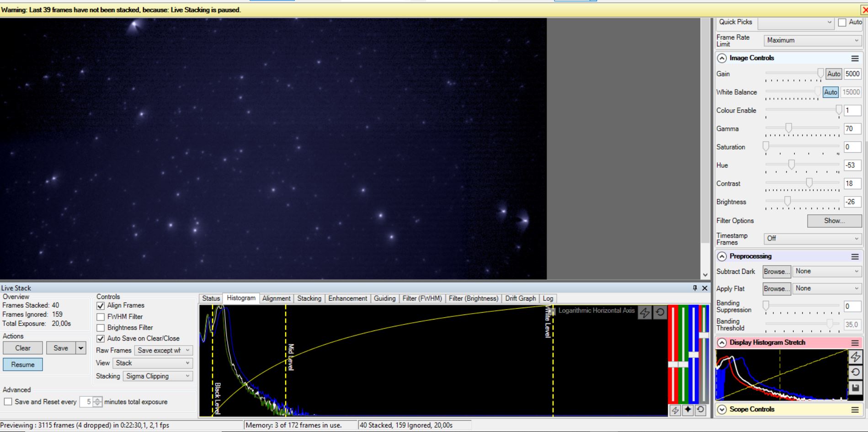Enable the Brightness Filter checkbox
This screenshot has height=432, width=868.
(101, 328)
